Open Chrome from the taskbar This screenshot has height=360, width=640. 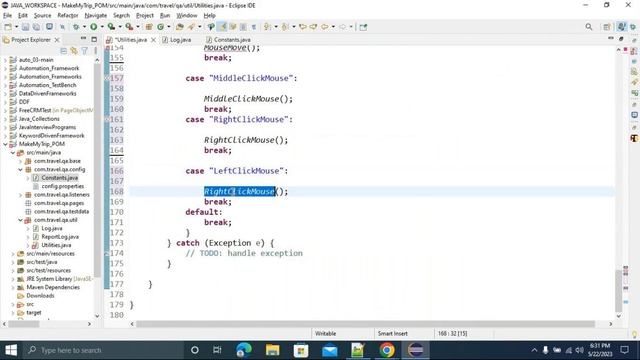coord(387,350)
